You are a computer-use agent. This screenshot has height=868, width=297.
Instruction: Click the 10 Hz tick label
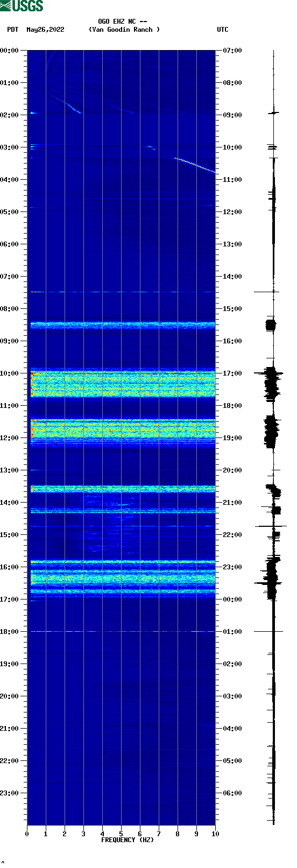pos(215,834)
